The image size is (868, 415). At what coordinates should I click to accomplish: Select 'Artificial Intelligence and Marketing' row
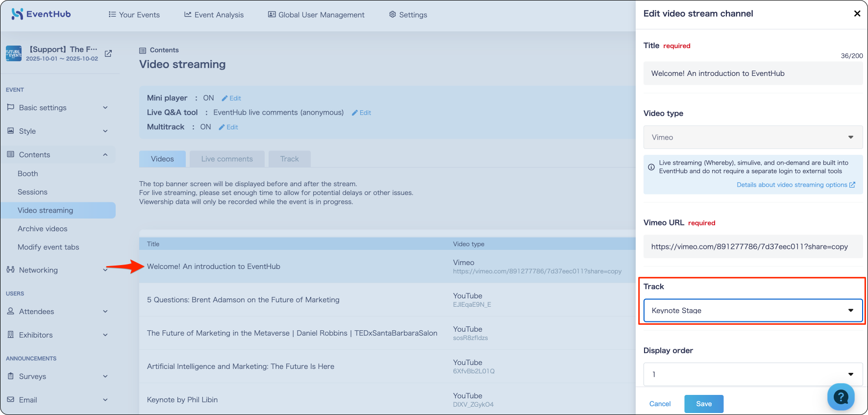[387, 366]
